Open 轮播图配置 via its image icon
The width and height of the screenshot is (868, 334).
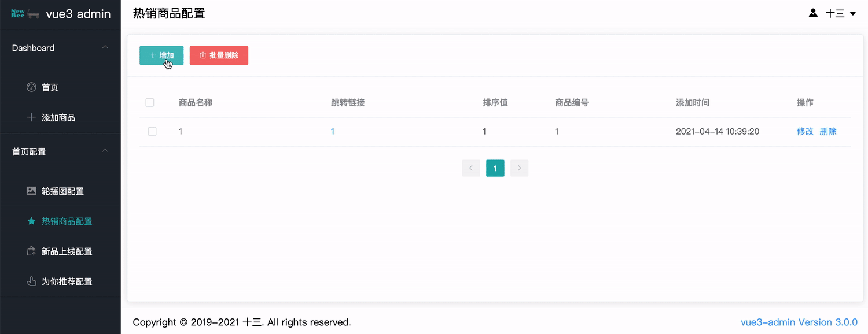(x=31, y=191)
